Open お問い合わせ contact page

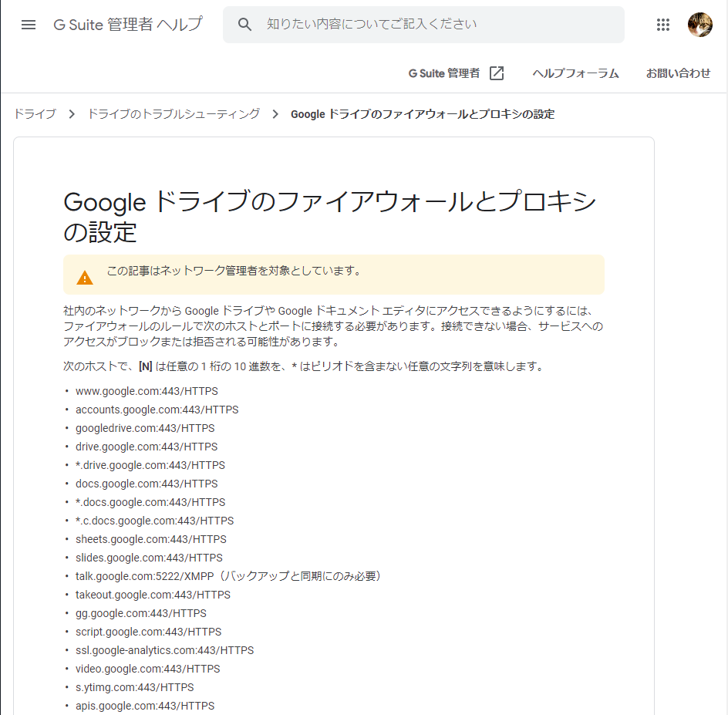pos(678,73)
